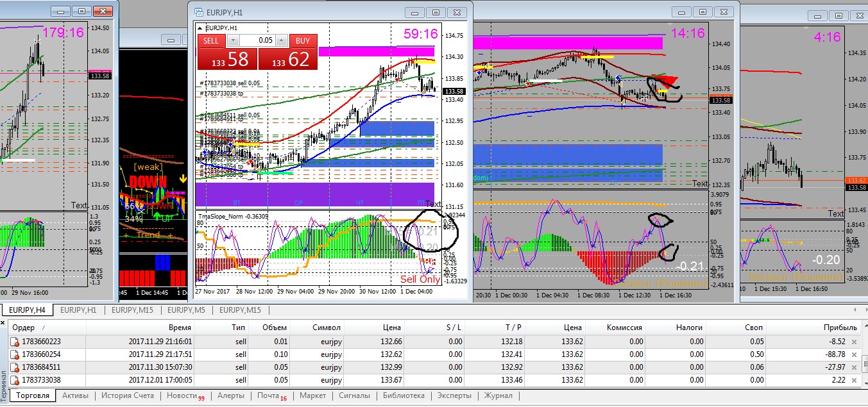Minimize the EURJPY,H1 chart window

click(415, 12)
